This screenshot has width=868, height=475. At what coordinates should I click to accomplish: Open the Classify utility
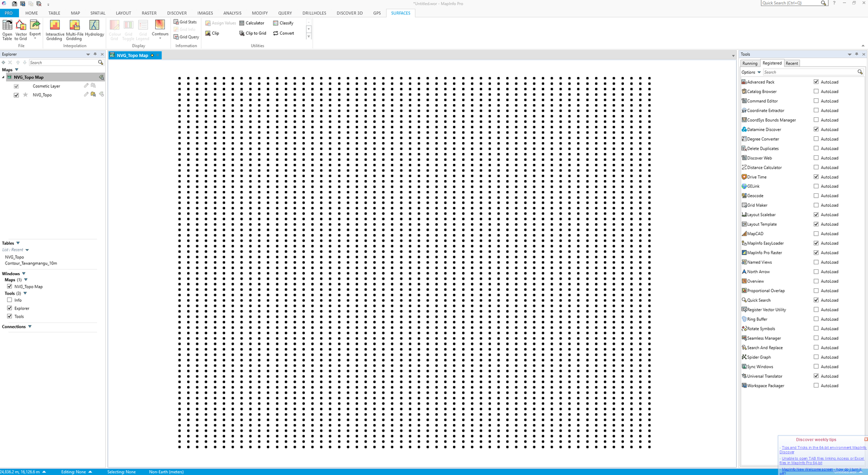(x=283, y=23)
